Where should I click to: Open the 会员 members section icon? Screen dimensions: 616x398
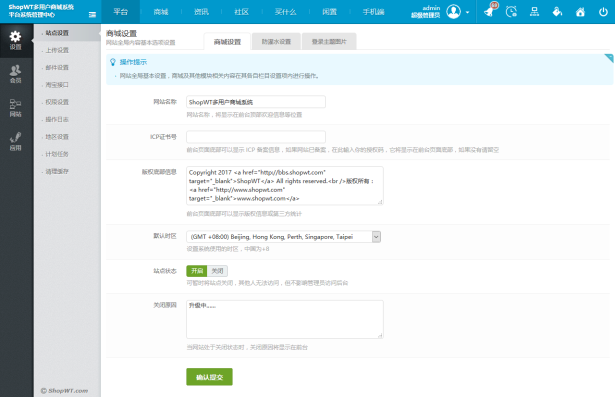click(16, 74)
